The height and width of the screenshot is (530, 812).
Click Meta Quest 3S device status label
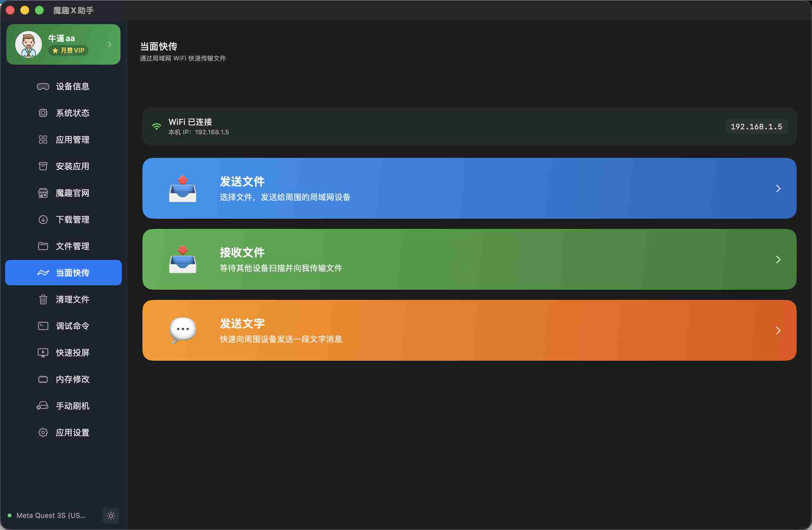click(x=51, y=516)
